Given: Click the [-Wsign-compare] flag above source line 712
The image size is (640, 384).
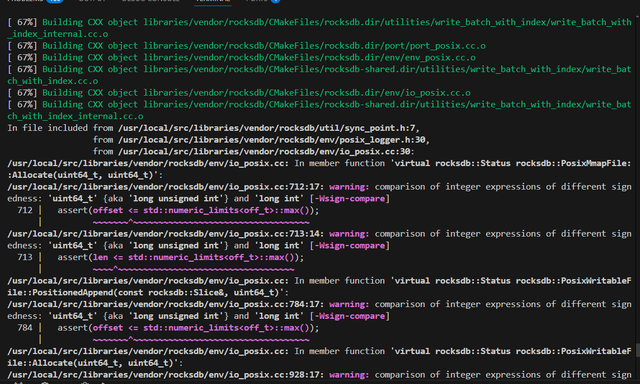Looking at the screenshot, I should click(x=350, y=199).
